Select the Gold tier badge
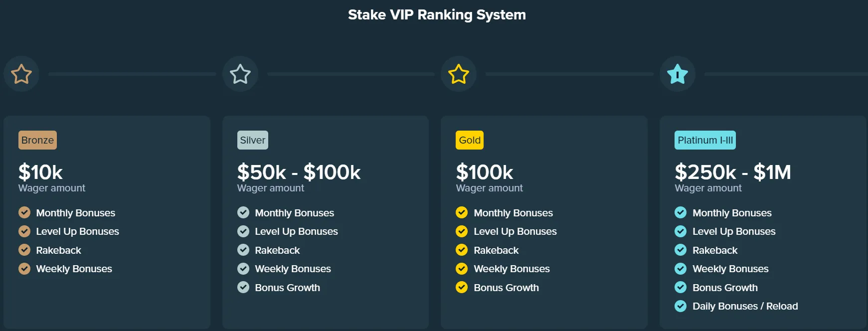The width and height of the screenshot is (868, 331). click(x=470, y=140)
